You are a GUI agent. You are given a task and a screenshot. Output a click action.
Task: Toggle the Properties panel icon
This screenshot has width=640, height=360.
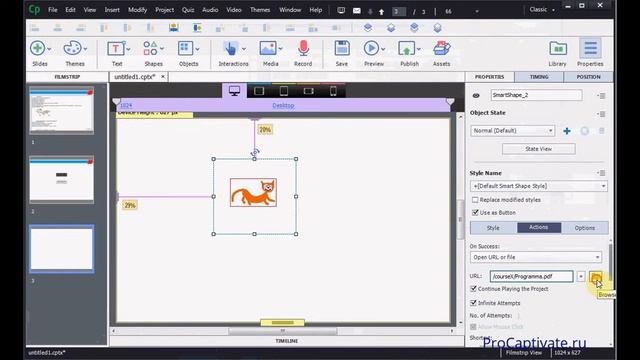coord(590,49)
